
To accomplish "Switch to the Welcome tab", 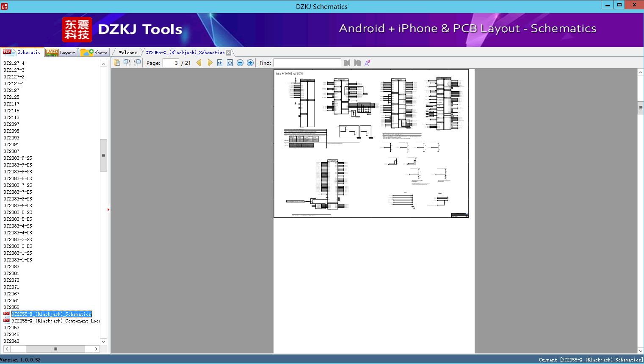I will 128,53.
